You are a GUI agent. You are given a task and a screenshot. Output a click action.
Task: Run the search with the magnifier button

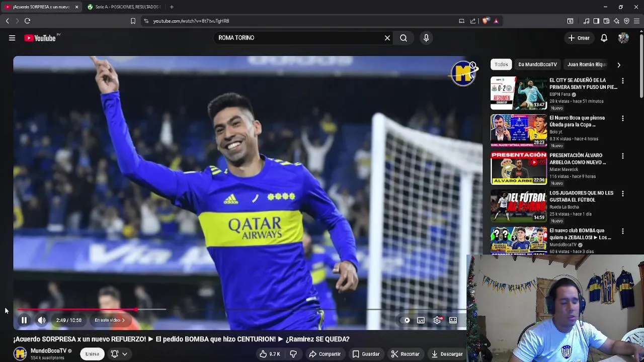(404, 38)
